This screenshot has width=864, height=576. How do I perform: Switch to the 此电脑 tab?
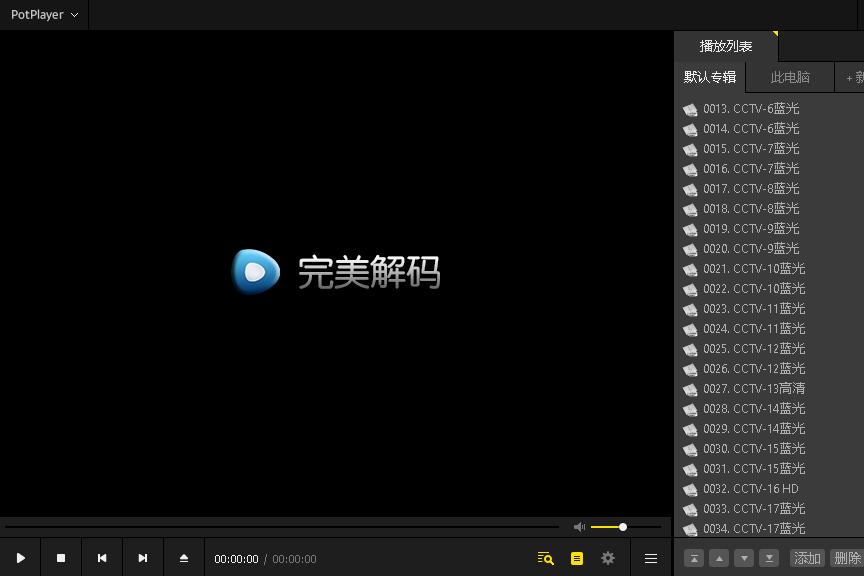click(x=790, y=77)
